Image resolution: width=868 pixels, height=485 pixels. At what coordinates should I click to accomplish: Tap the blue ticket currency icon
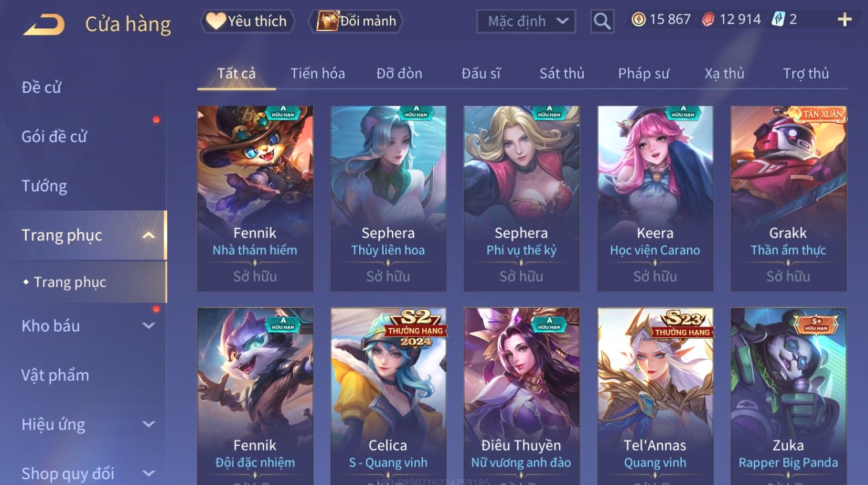(x=779, y=20)
